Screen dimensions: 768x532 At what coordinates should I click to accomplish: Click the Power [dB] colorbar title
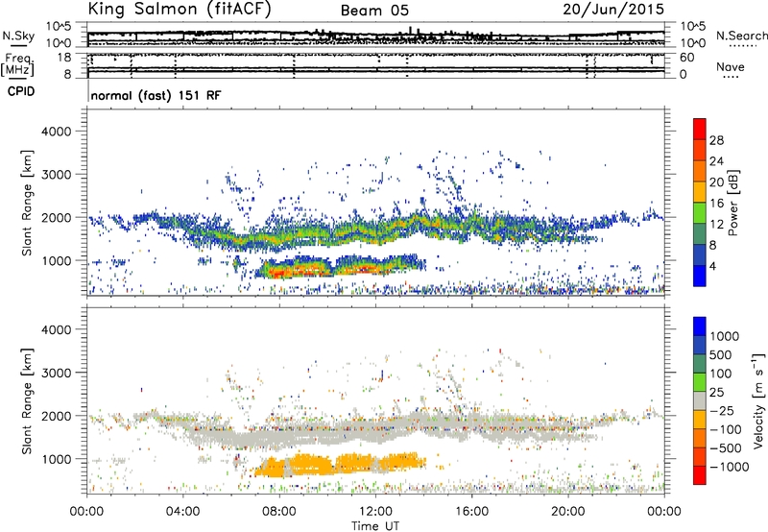click(x=733, y=203)
